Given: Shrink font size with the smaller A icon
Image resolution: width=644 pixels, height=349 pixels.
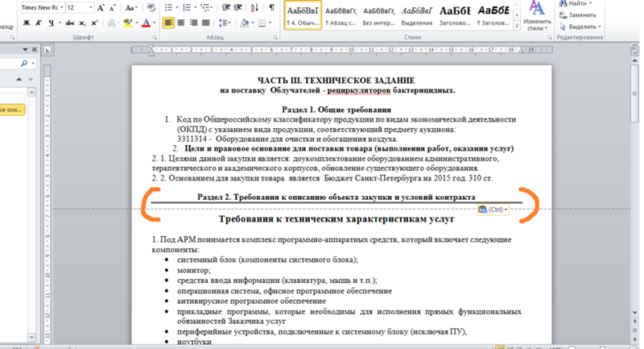Looking at the screenshot, I should 113,8.
